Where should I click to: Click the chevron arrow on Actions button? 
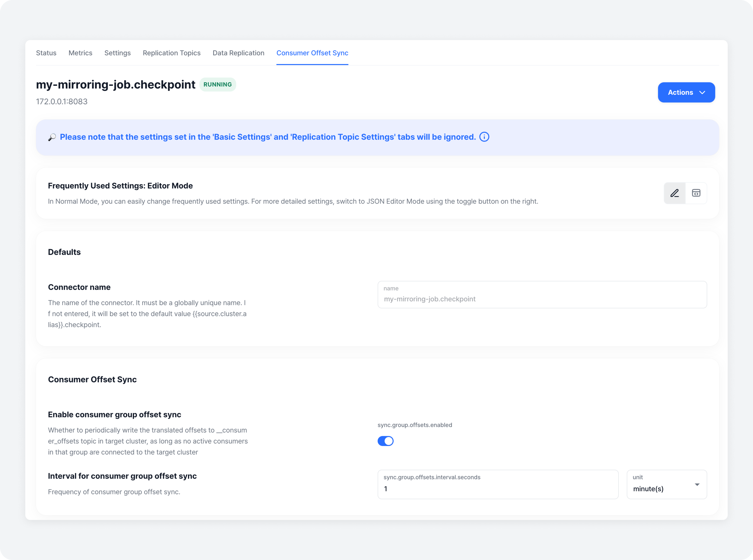pyautogui.click(x=702, y=92)
